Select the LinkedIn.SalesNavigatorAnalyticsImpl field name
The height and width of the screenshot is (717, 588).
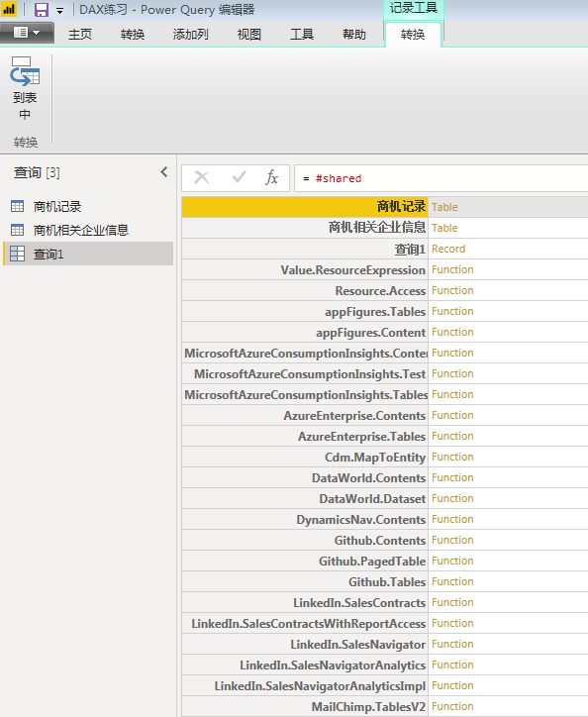point(305,686)
